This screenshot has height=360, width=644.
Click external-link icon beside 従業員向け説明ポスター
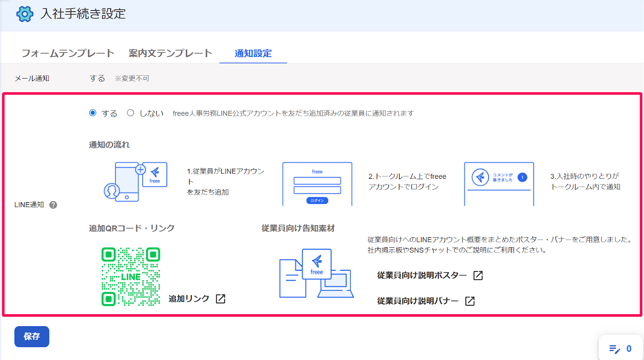click(x=478, y=275)
